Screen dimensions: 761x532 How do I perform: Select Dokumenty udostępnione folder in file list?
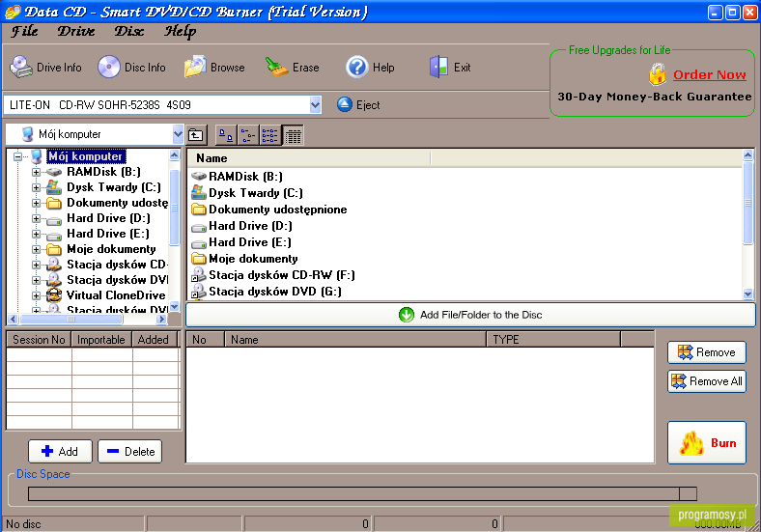(268, 210)
